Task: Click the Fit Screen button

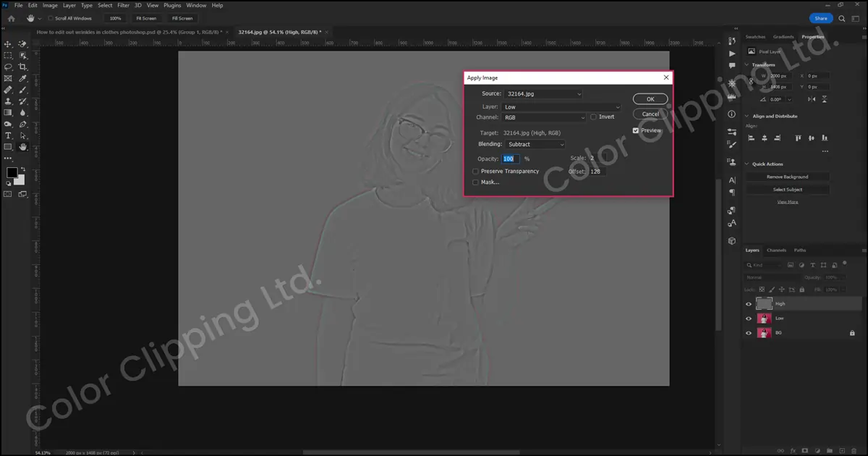Action: (x=146, y=18)
